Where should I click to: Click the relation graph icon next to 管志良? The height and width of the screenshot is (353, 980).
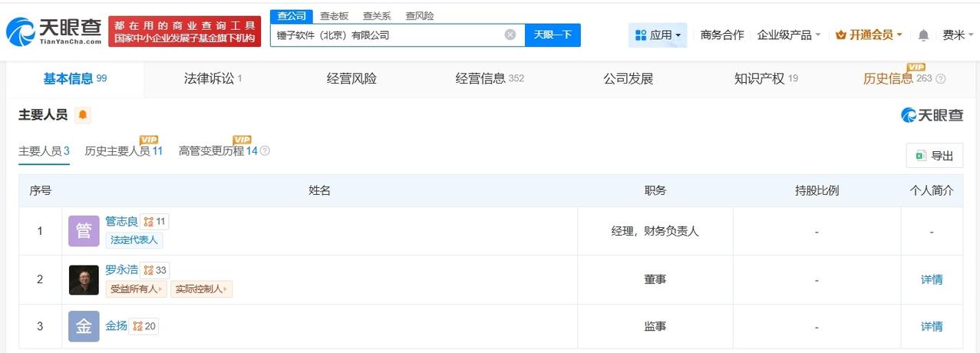tap(149, 222)
